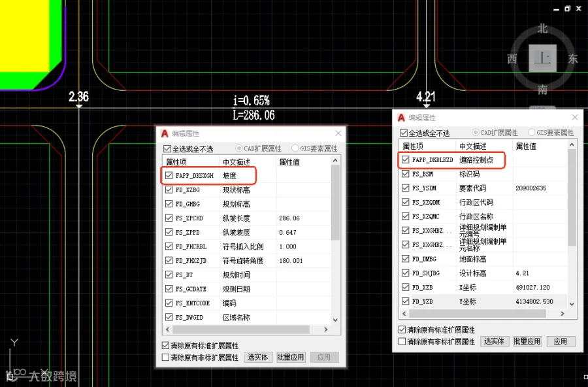Uncheck FD_XZBG 现状标高 row checkbox
Viewport: 588px width, 387px height.
(169, 190)
